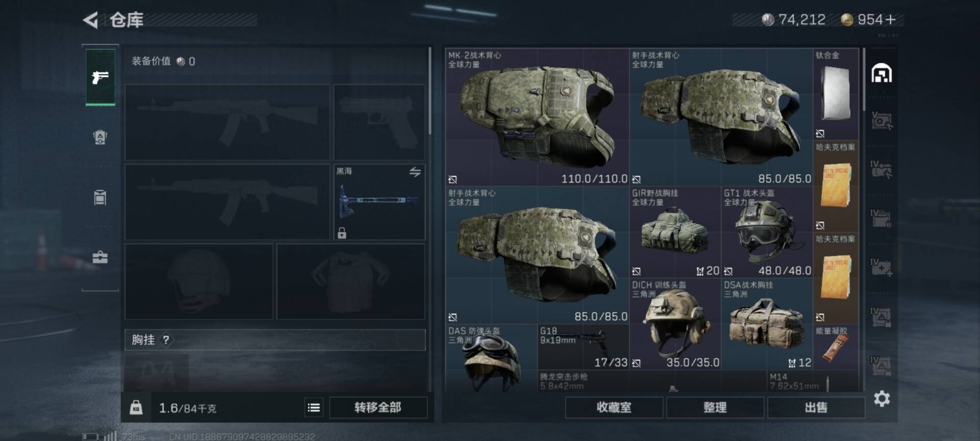Toggle the list view icon near weight
This screenshot has height=441, width=980.
(x=314, y=407)
